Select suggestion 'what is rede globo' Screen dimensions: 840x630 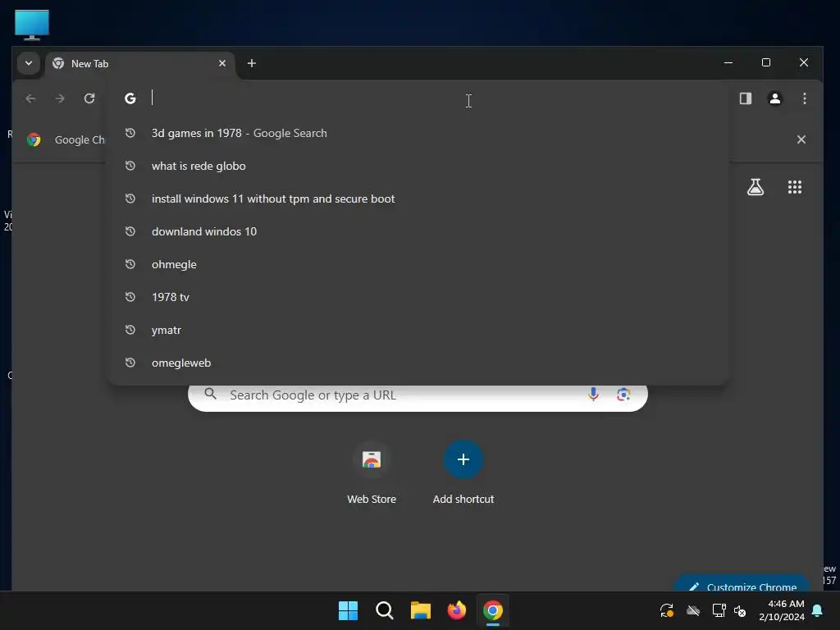tap(418, 166)
